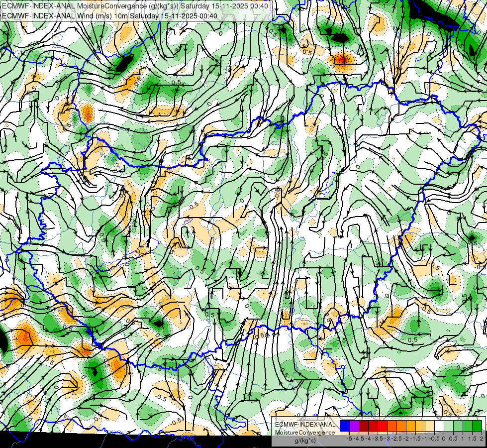Select the orange swatch between -2.5 and -2
The width and height of the screenshot is (487, 448).
coord(401,426)
